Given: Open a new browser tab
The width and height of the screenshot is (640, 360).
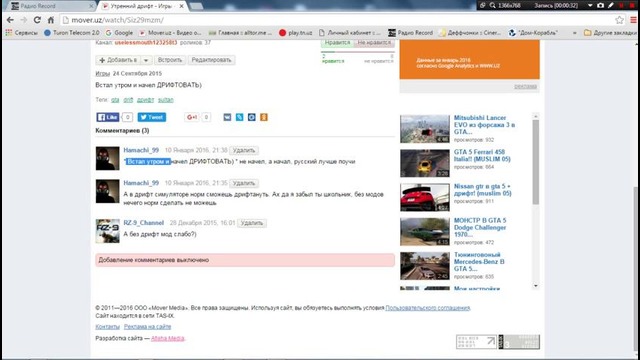Looking at the screenshot, I should tap(197, 6).
